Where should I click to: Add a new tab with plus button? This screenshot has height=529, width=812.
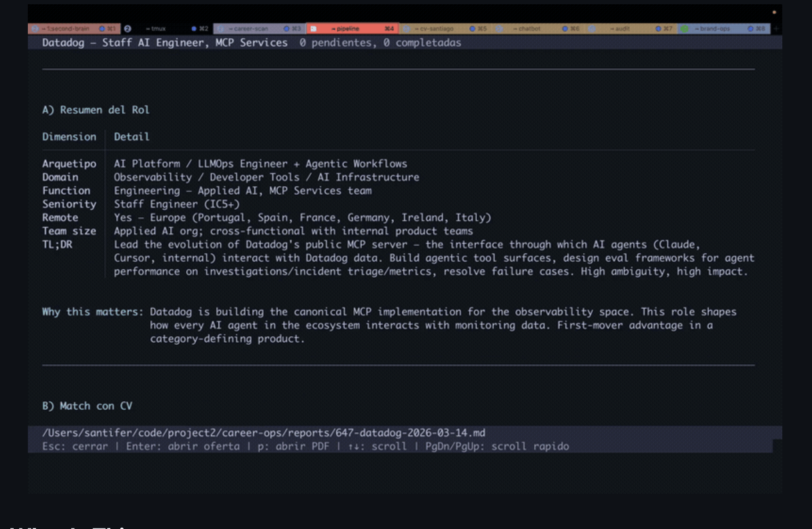(776, 29)
